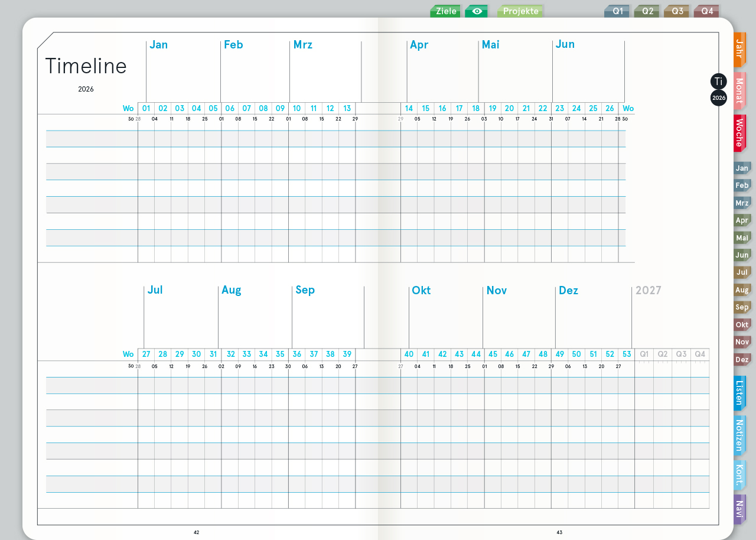Select week 39 in the timeline

[347, 354]
